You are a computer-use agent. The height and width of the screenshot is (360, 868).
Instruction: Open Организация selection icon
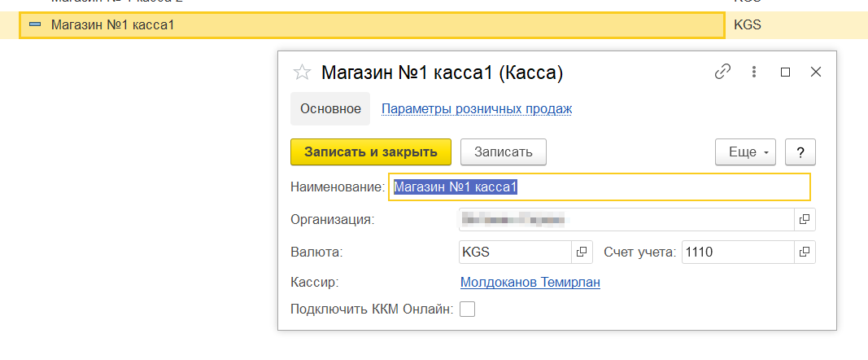tap(804, 219)
